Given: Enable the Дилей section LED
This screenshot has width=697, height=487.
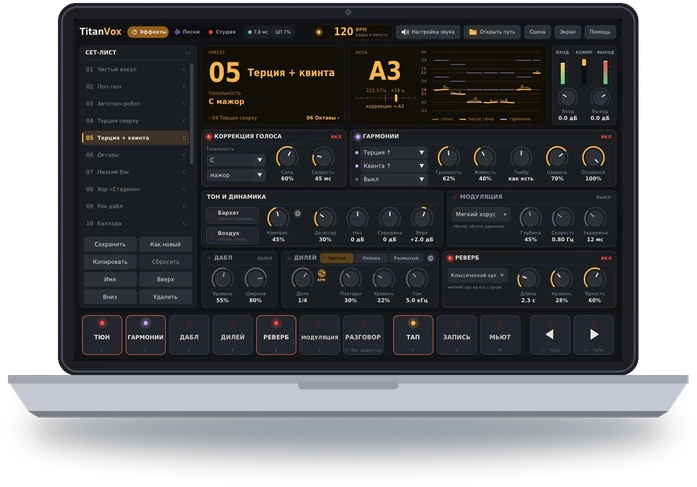Looking at the screenshot, I should click(288, 258).
